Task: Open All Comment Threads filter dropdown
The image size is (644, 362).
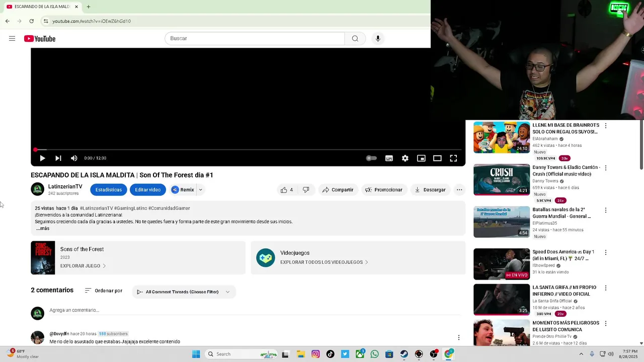Action: point(184,292)
